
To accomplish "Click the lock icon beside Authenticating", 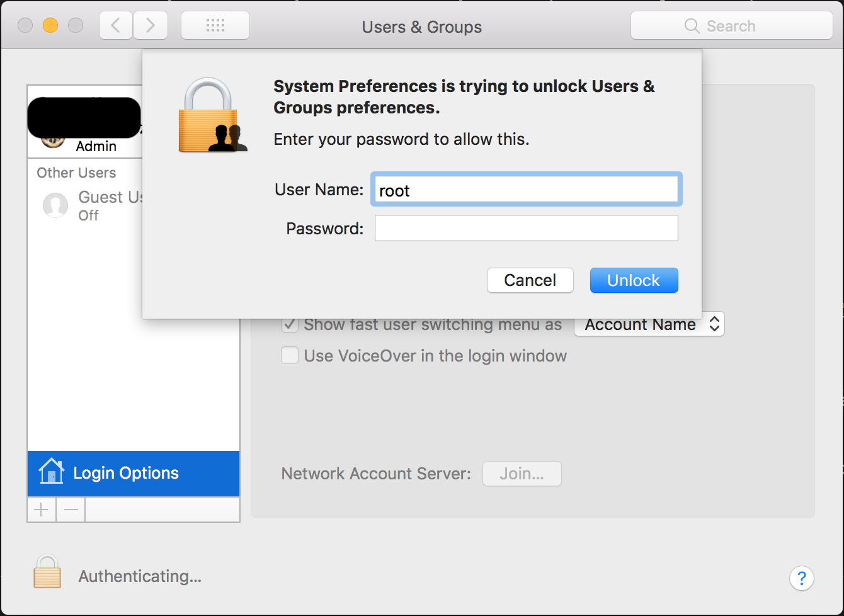I will [47, 571].
